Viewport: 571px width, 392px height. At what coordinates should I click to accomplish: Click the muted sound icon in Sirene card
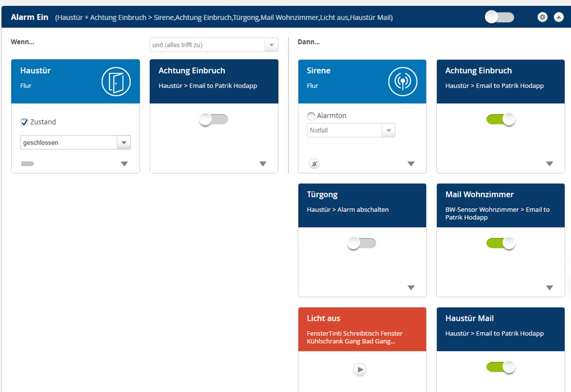[x=314, y=164]
